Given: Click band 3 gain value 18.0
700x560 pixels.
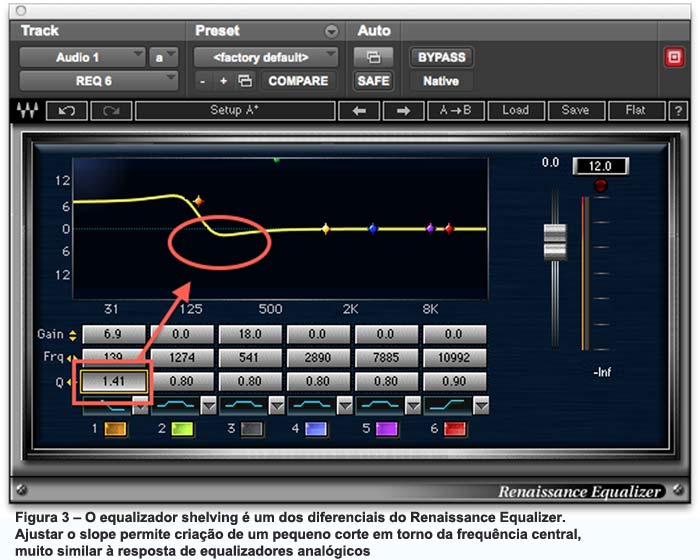Looking at the screenshot, I should 250,334.
